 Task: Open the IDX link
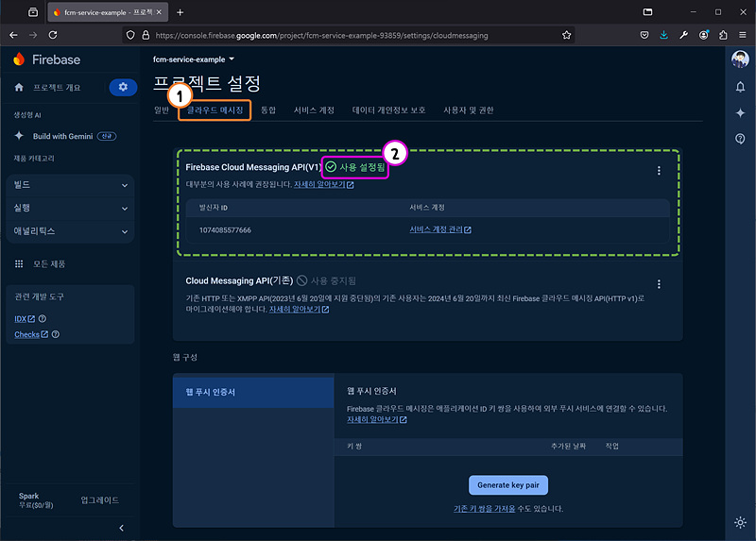[25, 319]
